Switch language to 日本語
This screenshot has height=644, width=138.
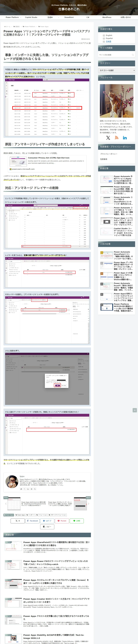coord(108,42)
